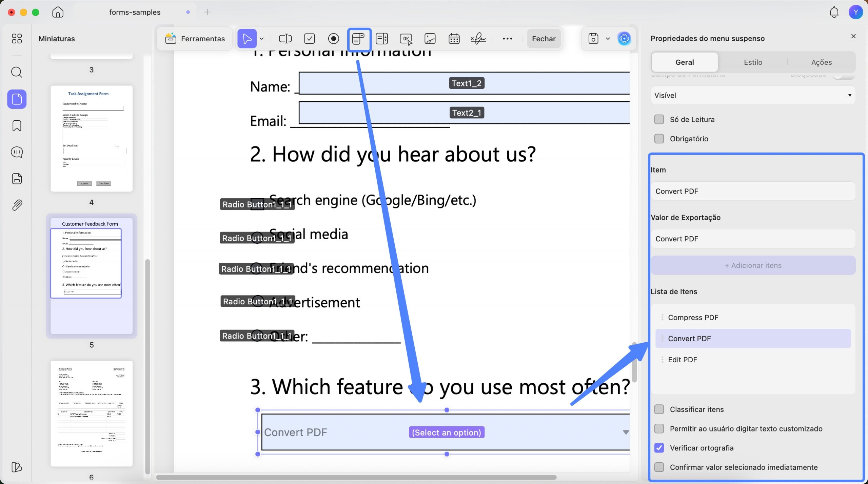Open the AI assistant icon
Image resolution: width=868 pixels, height=484 pixels.
click(624, 39)
